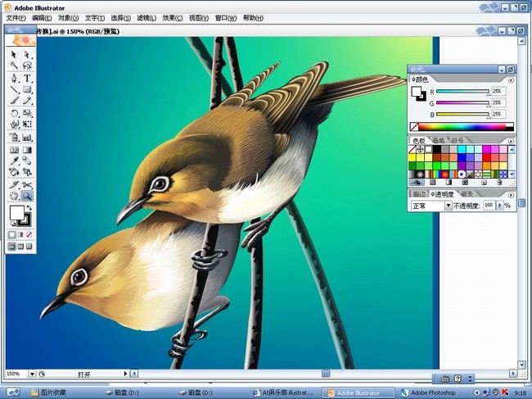The image size is (532, 399).
Task: Choose the Blend tool
Action: [x=27, y=161]
